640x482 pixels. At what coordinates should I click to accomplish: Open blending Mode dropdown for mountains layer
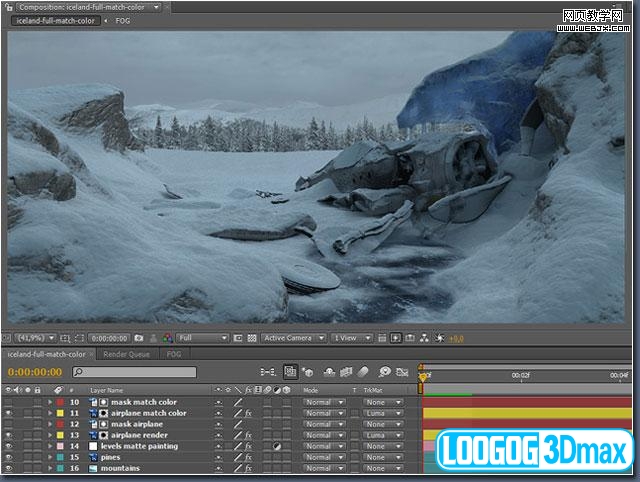tap(324, 468)
